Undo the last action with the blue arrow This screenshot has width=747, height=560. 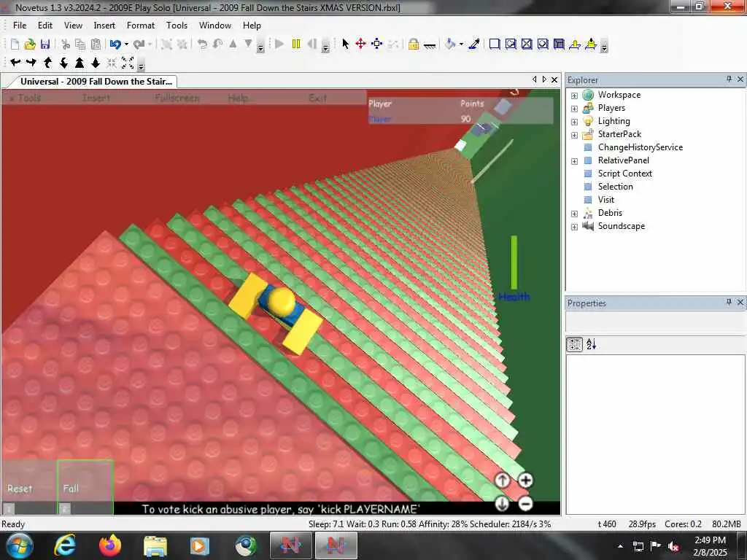(x=115, y=44)
